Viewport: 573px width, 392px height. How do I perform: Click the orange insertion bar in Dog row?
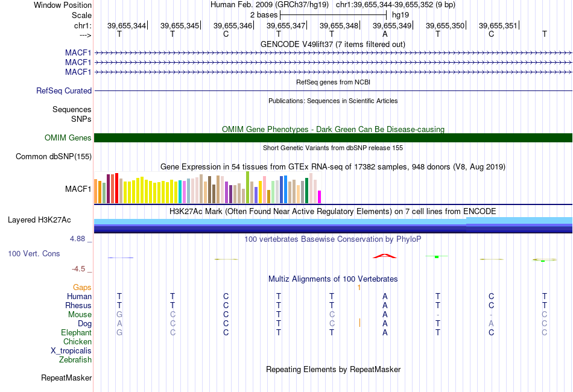[360, 323]
